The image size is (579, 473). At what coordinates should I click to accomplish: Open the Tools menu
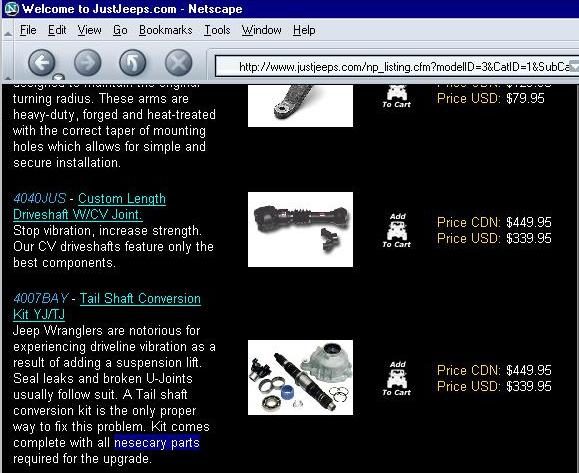217,30
